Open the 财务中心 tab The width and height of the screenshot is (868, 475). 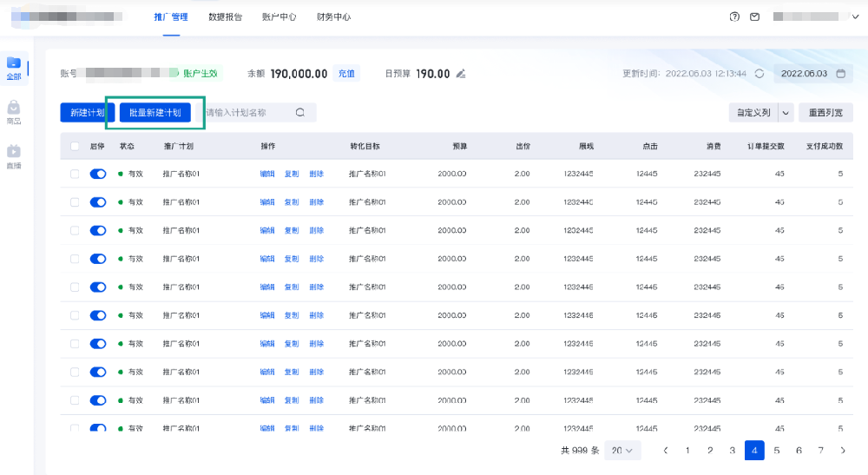coord(333,16)
